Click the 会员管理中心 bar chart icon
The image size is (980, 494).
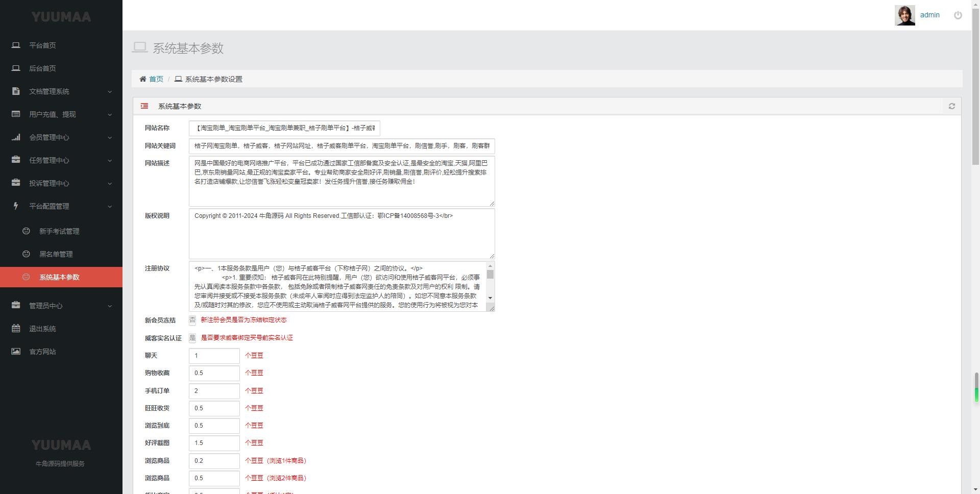point(16,137)
